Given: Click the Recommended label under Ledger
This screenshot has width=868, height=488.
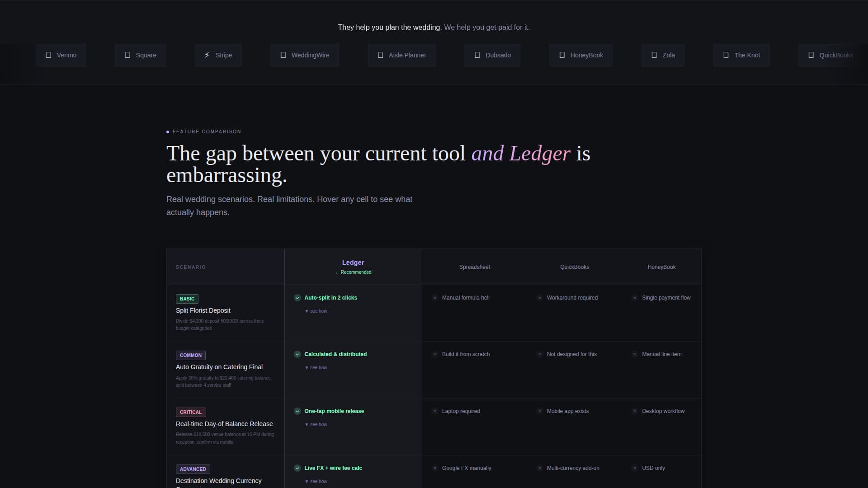Looking at the screenshot, I should (x=353, y=272).
